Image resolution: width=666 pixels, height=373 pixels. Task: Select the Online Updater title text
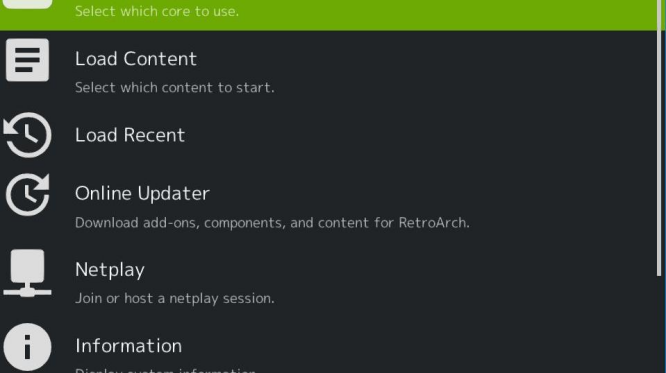[142, 193]
